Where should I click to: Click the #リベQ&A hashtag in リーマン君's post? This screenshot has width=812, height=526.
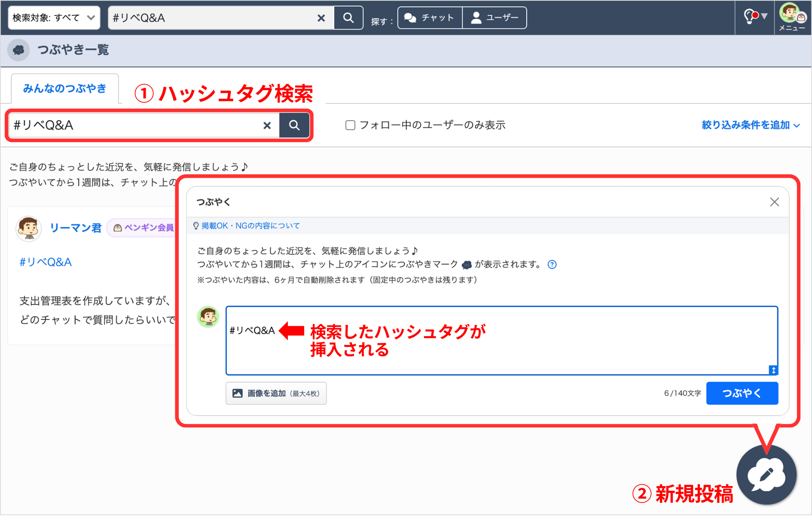(45, 262)
